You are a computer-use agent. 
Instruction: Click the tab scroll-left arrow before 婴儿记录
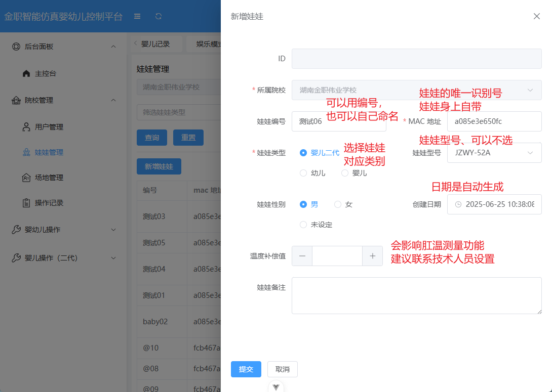pos(135,43)
